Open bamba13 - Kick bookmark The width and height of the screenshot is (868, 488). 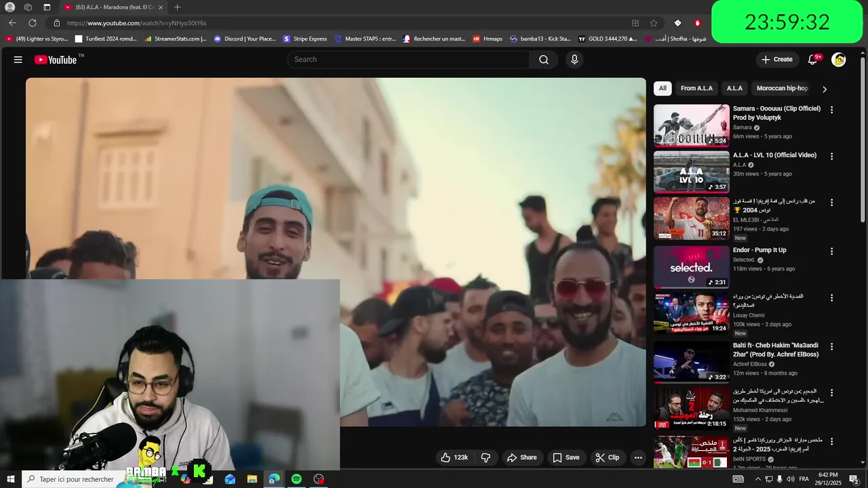point(540,39)
